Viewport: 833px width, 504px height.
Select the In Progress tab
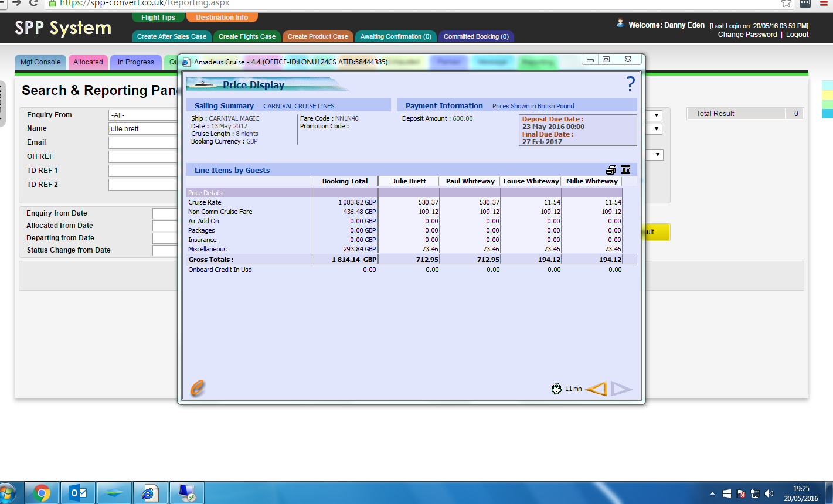click(135, 62)
